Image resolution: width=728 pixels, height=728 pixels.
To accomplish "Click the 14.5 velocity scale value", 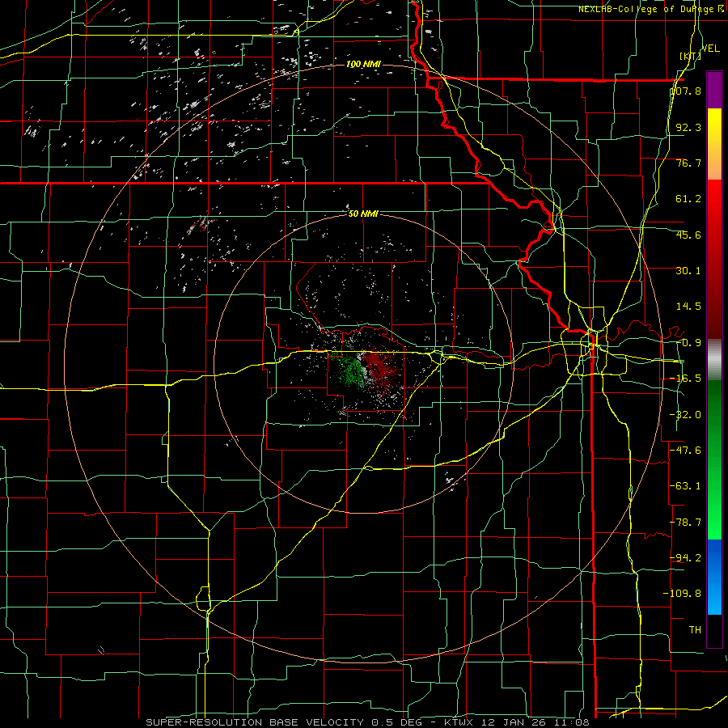I will click(x=688, y=307).
